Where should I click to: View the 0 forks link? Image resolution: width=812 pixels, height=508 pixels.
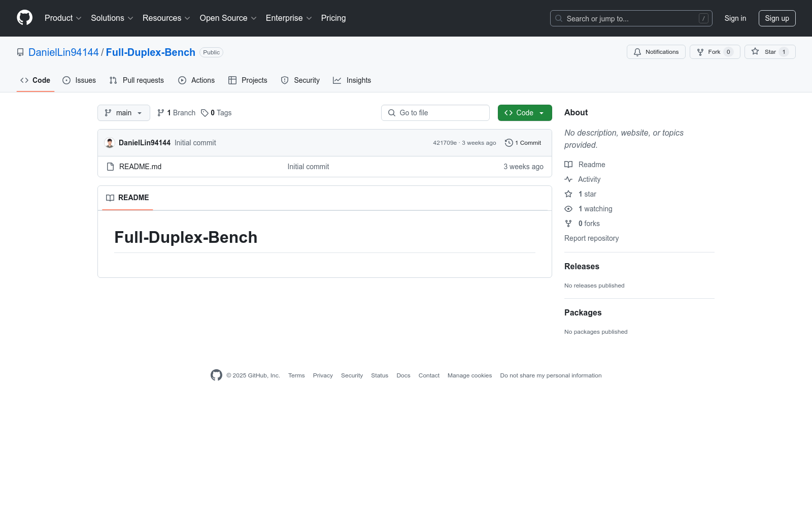[x=582, y=224]
